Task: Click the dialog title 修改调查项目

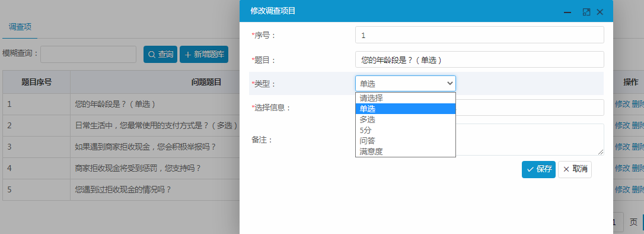Action: click(273, 11)
